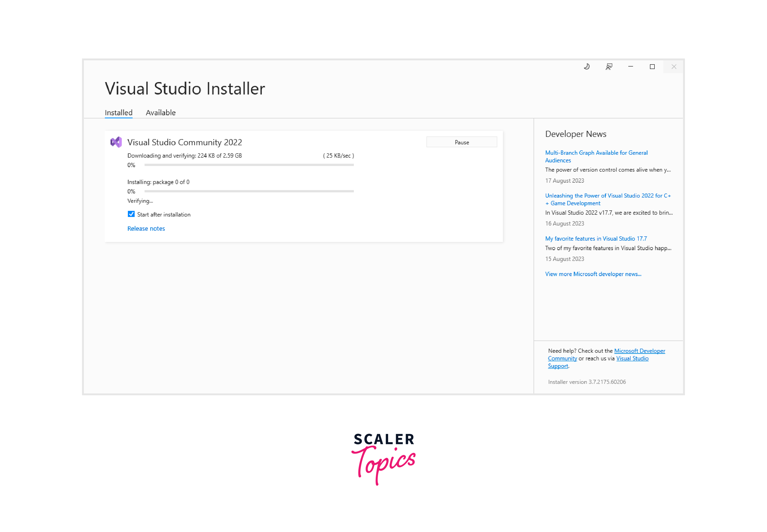Select the Installed tab
Image resolution: width=767 pixels, height=532 pixels.
click(118, 113)
